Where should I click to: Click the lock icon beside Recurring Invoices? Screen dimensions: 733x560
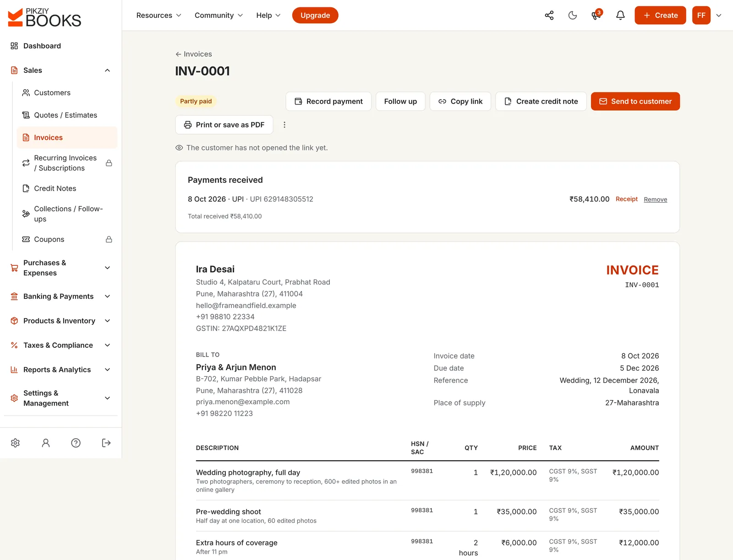pyautogui.click(x=109, y=163)
